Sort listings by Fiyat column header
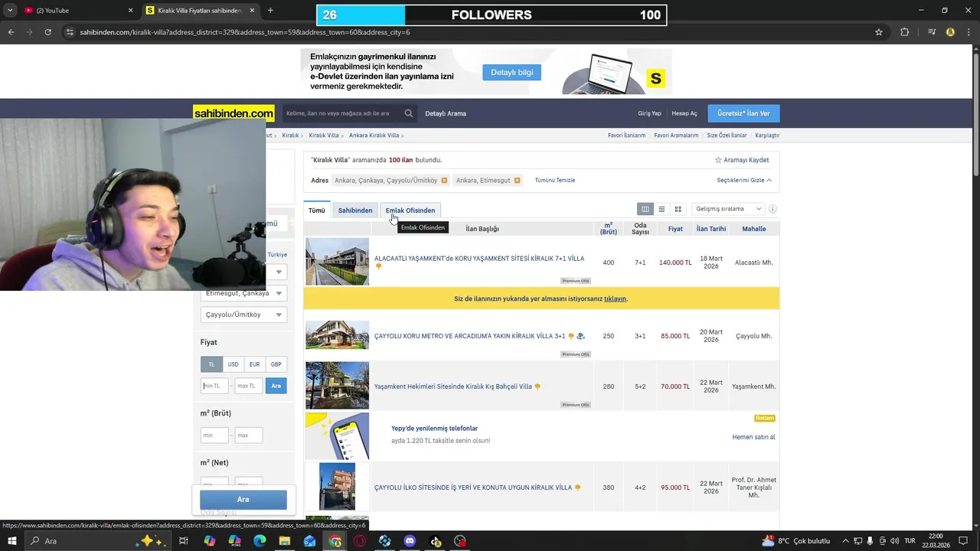This screenshot has width=980, height=551. (x=675, y=229)
